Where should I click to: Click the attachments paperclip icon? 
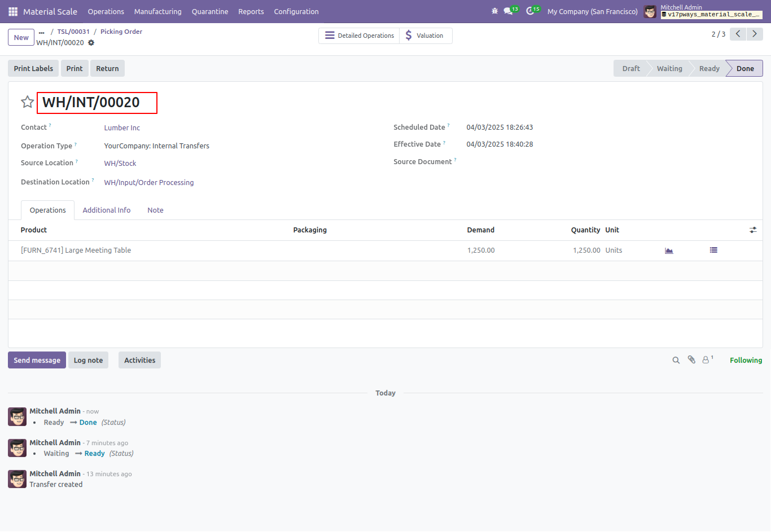point(691,360)
